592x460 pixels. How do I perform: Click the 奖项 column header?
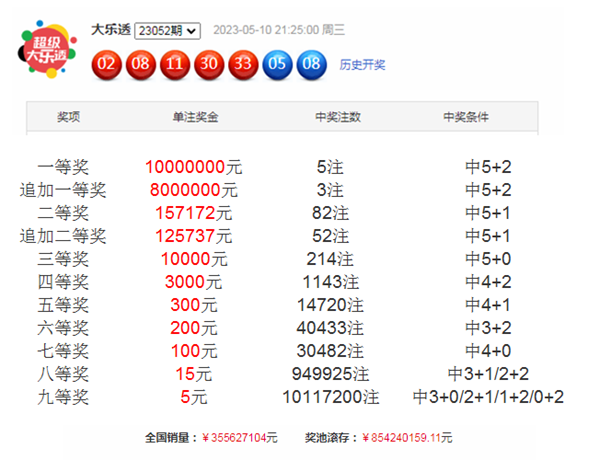68,117
